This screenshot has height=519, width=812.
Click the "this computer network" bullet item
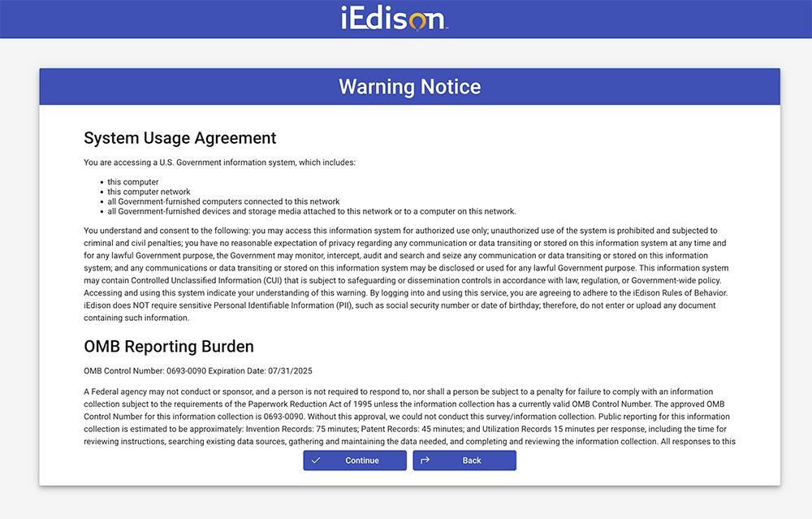click(149, 192)
